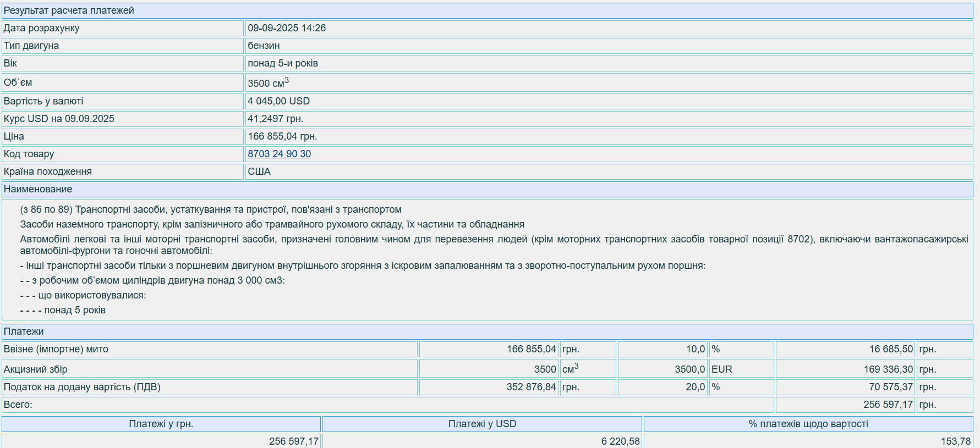
Task: Click the excise amount 169 336,30
Action: [888, 369]
